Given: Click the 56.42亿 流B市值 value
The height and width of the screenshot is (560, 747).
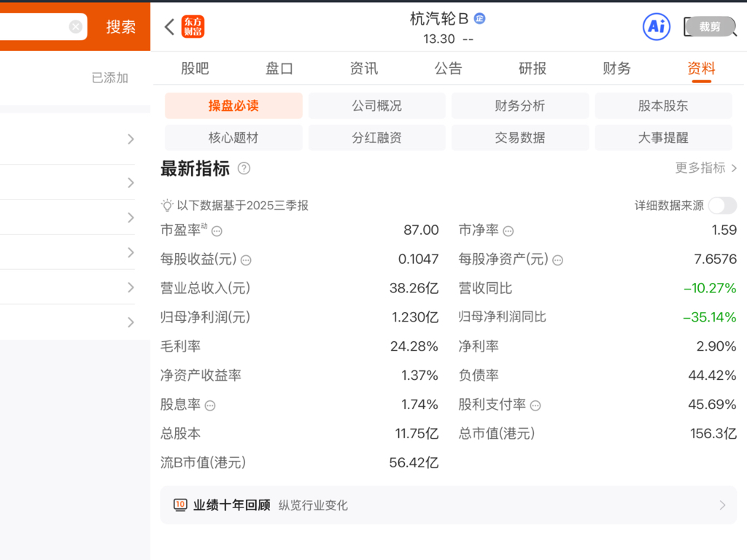Looking at the screenshot, I should coord(414,462).
